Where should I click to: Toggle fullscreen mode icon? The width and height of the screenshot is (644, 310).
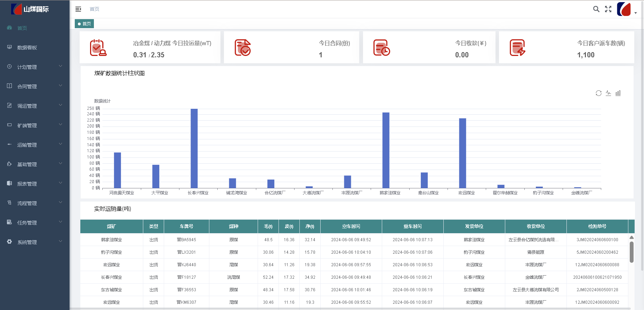click(x=608, y=9)
